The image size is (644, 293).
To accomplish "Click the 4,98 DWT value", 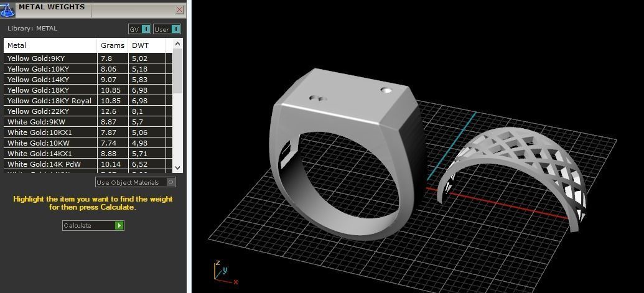I will point(139,143).
